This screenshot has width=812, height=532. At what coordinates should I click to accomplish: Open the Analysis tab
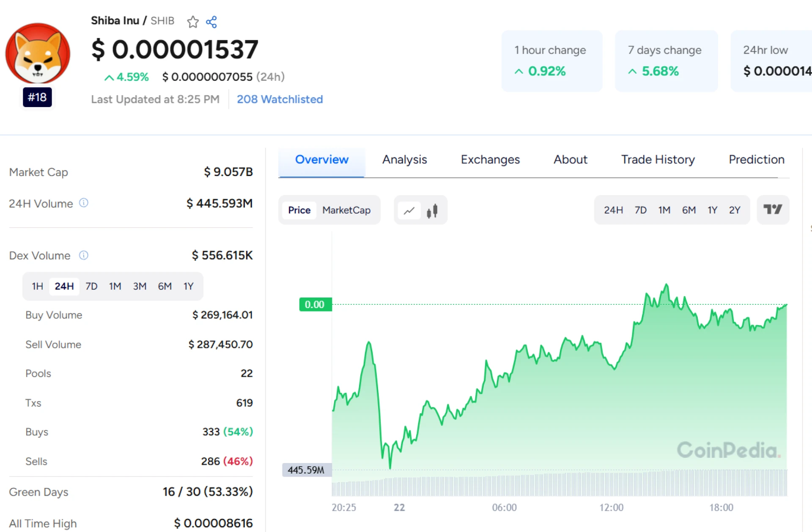pyautogui.click(x=404, y=160)
